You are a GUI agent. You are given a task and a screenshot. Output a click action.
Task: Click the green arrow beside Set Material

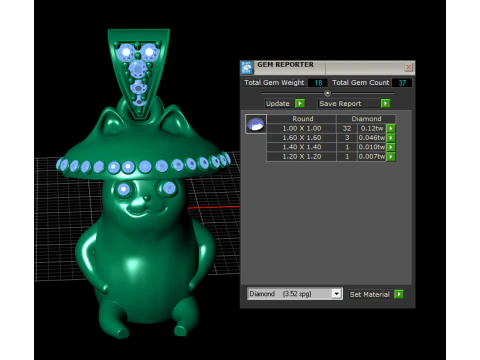tap(399, 294)
